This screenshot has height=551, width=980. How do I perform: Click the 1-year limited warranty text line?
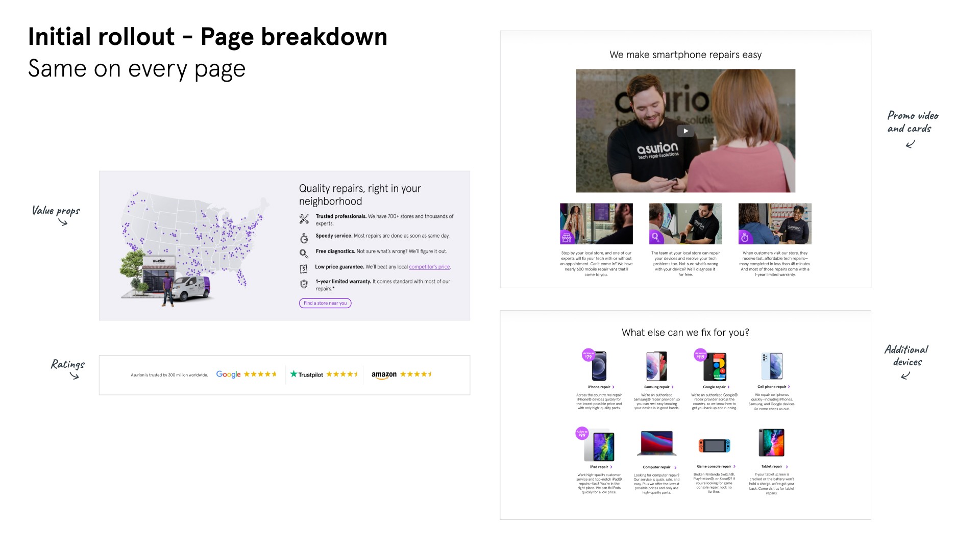383,285
